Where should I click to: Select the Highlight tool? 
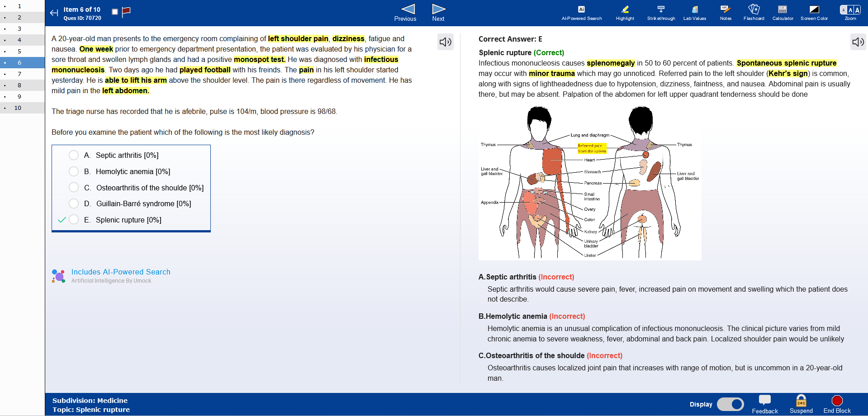[x=625, y=13]
